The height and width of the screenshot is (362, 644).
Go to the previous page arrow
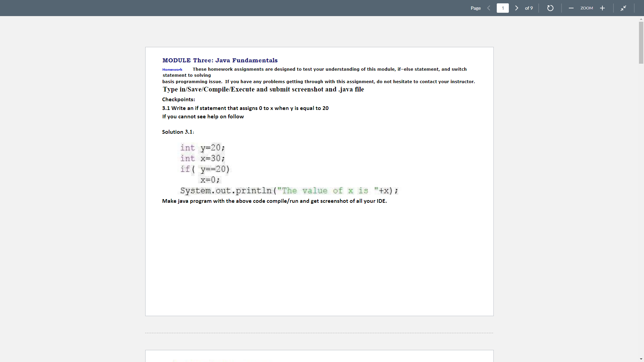489,8
